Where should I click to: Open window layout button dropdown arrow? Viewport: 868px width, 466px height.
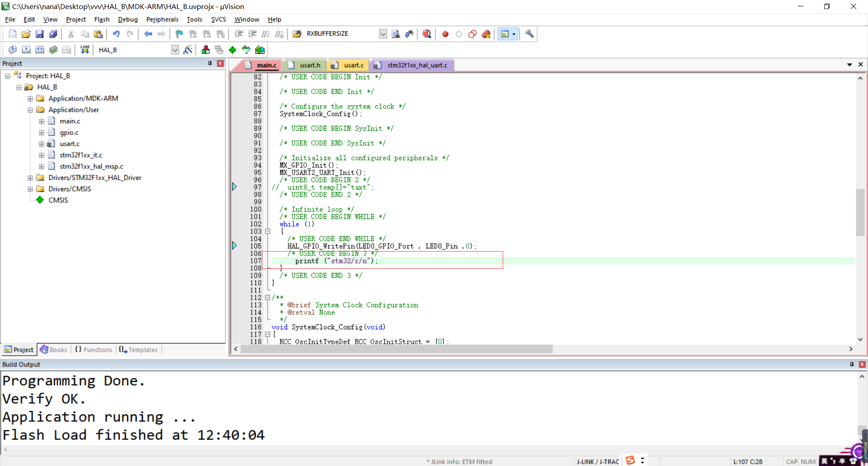(x=514, y=34)
